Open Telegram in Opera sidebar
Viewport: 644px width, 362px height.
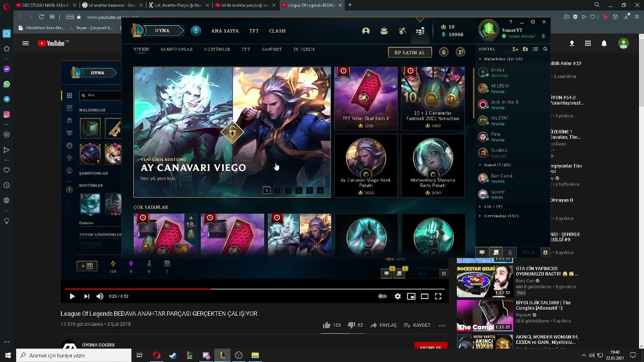click(x=7, y=99)
